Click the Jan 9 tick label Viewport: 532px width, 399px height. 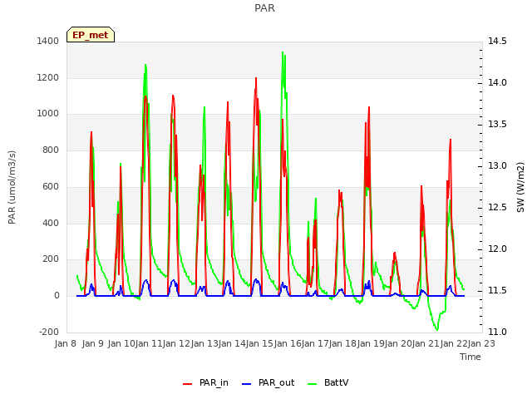[93, 343]
